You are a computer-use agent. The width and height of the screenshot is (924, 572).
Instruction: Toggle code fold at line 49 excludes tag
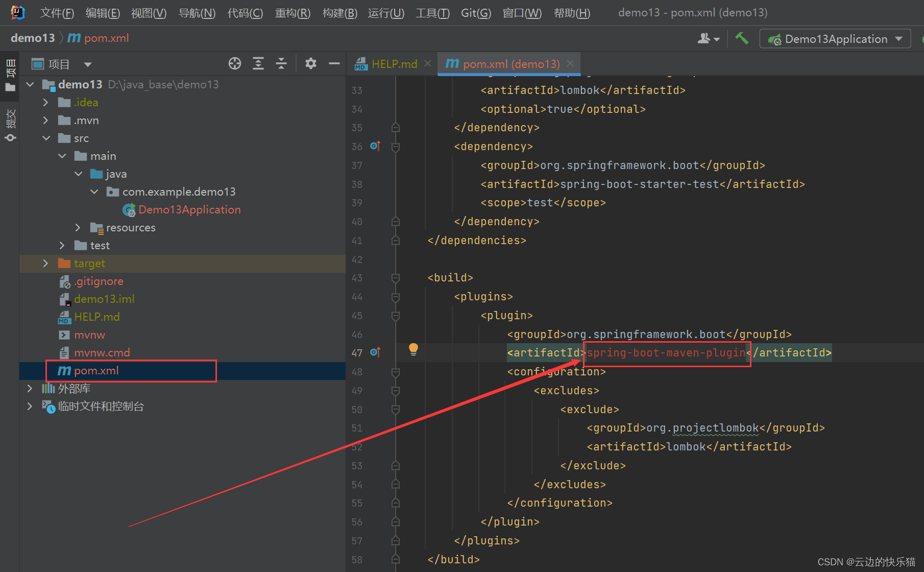click(395, 391)
